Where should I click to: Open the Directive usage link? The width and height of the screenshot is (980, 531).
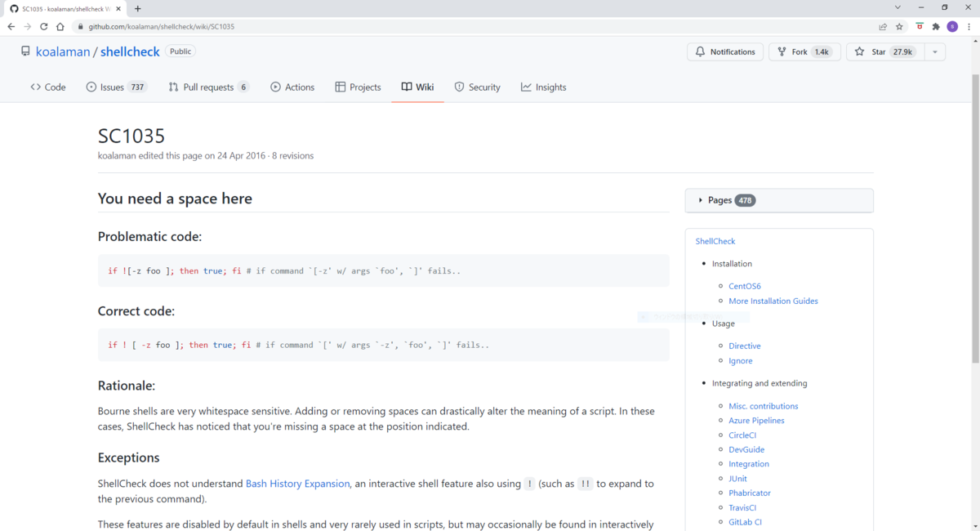click(745, 346)
